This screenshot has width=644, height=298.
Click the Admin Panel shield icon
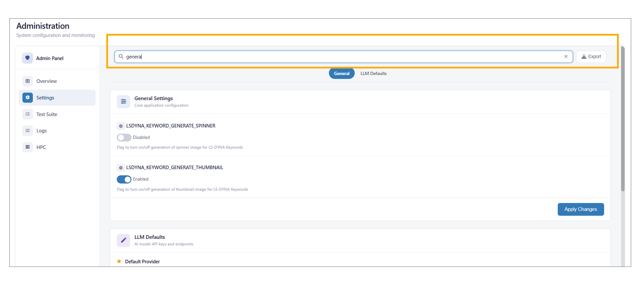[27, 58]
